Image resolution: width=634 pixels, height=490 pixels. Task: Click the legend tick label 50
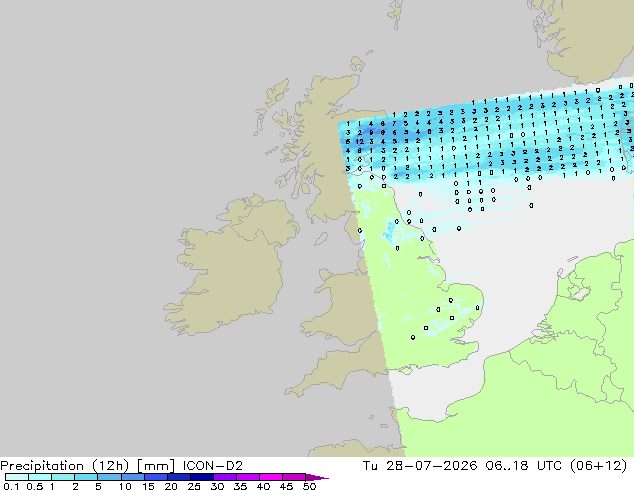[x=309, y=486]
